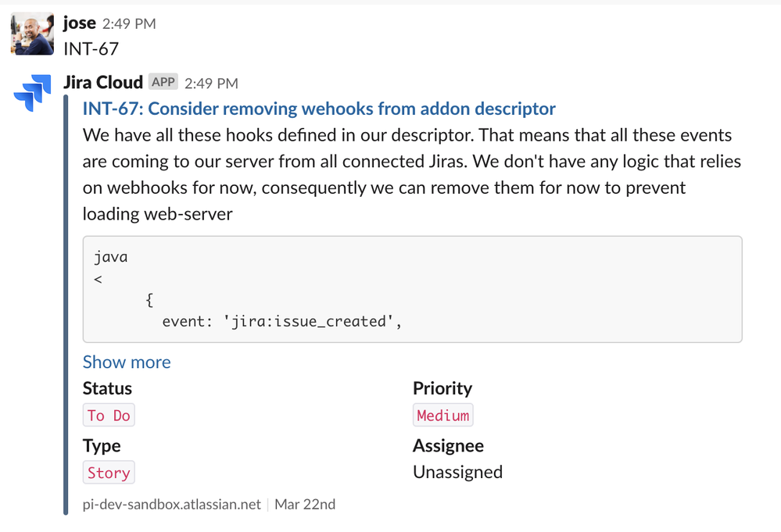Click the blue attachment bar beside the Jira message
This screenshot has height=532, width=781.
(66, 305)
